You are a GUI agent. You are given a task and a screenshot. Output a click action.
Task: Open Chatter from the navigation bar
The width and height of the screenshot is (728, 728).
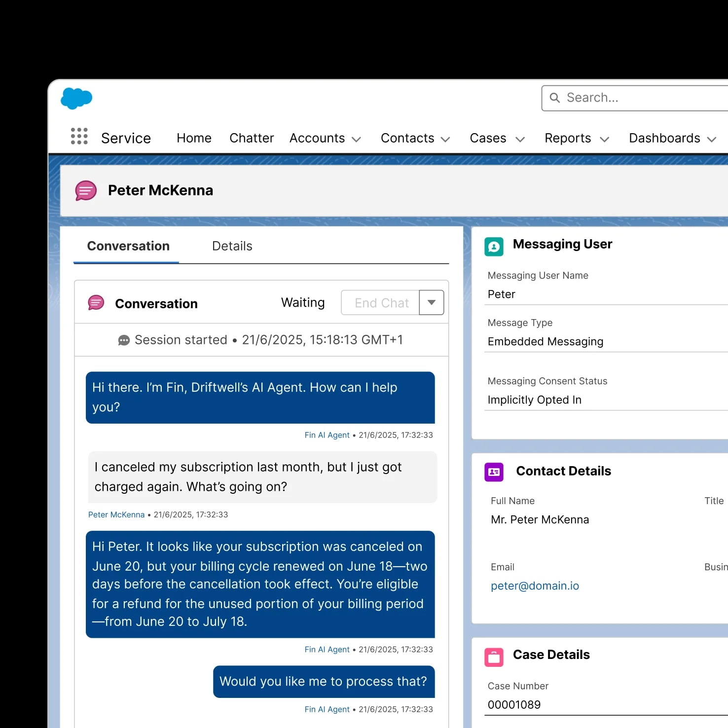click(252, 138)
